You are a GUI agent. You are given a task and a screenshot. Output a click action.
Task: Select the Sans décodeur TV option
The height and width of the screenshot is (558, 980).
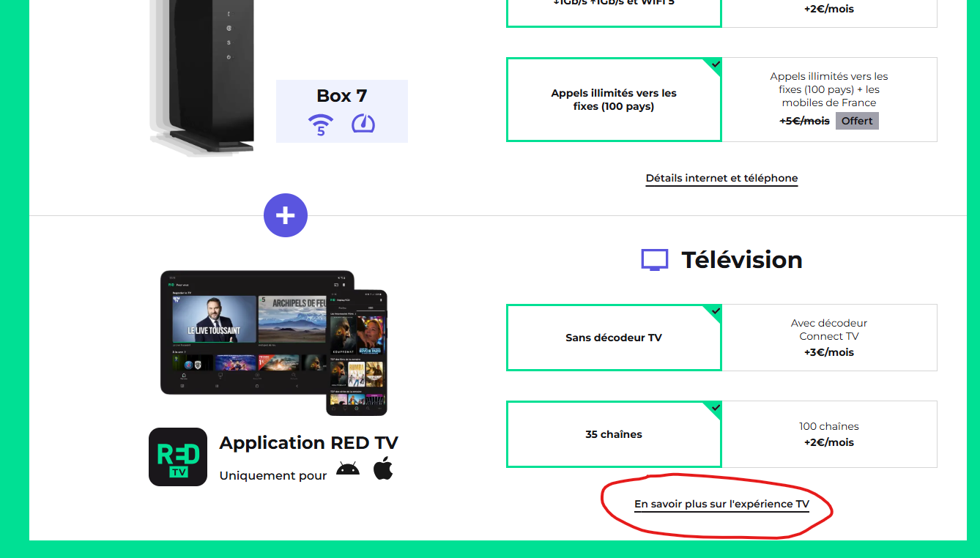point(614,338)
